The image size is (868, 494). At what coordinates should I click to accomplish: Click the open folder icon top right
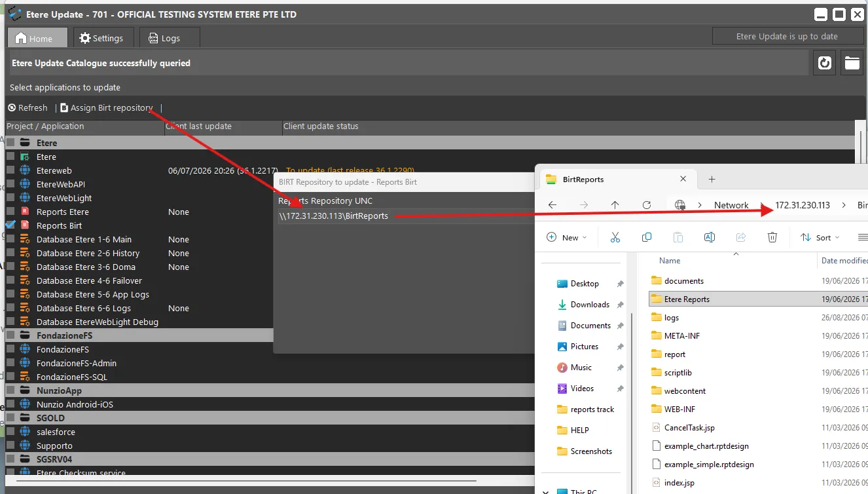click(852, 63)
